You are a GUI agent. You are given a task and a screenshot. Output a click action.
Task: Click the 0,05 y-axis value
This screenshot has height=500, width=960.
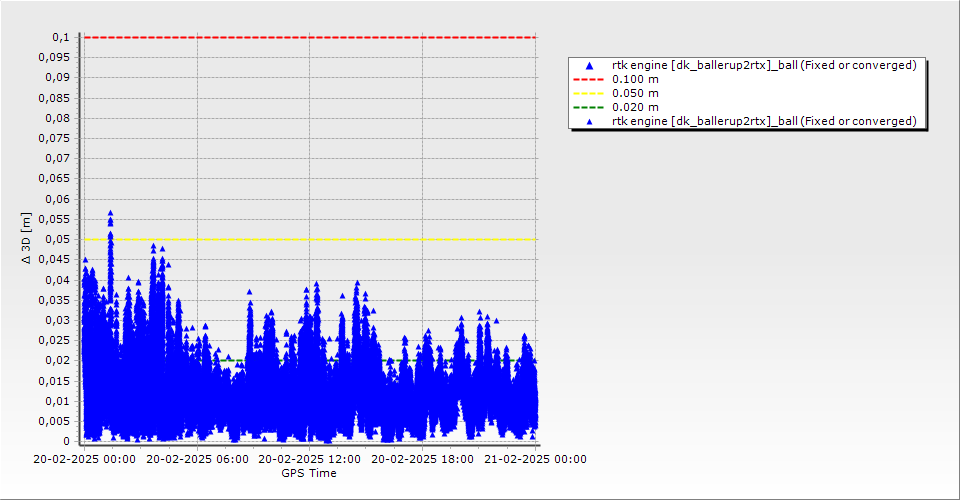(x=58, y=239)
